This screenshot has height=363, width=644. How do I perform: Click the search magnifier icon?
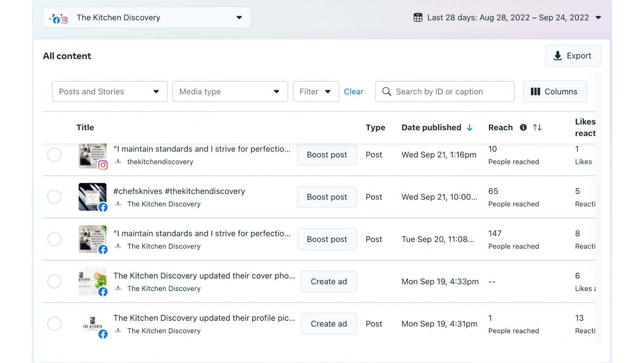pos(387,92)
